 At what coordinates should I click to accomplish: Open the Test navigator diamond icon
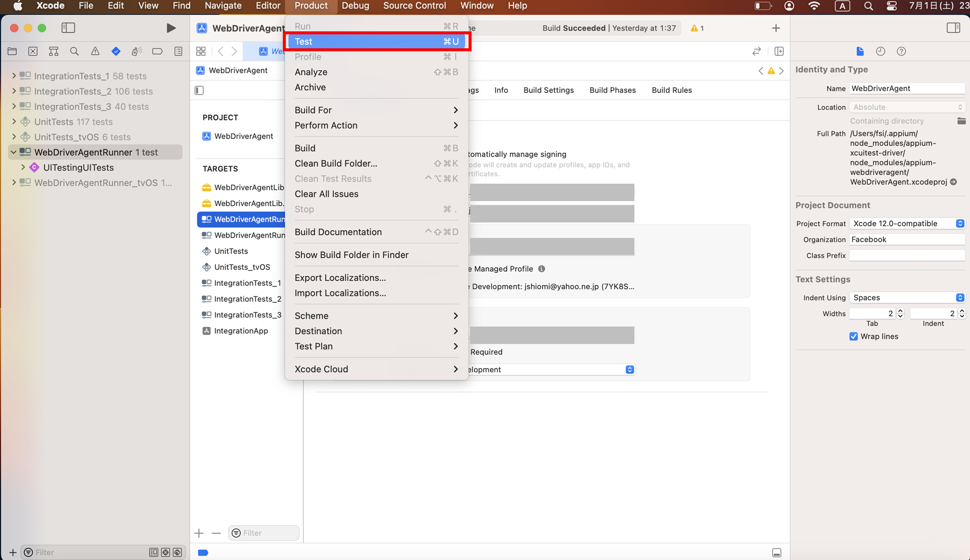(x=116, y=51)
